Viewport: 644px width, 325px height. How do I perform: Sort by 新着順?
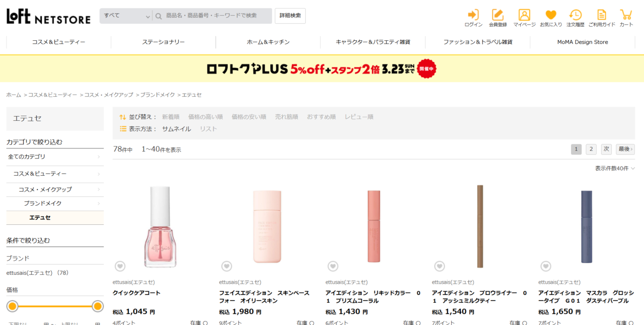click(x=171, y=117)
